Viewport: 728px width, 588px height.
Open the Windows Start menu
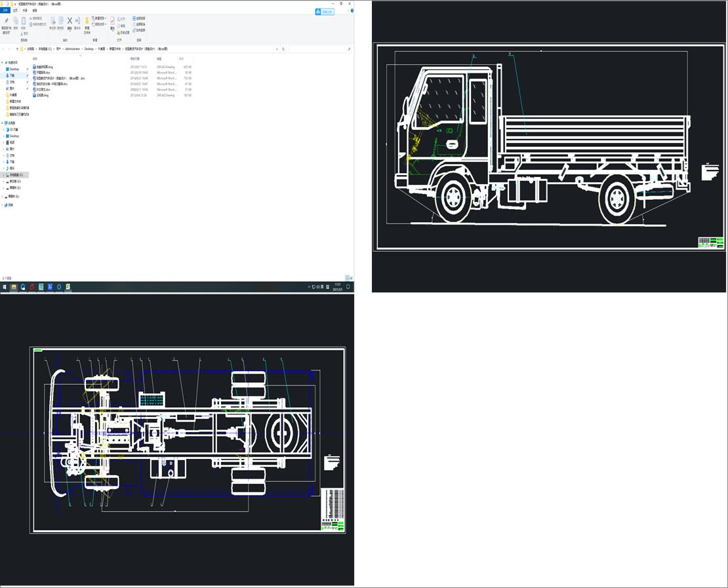(x=5, y=287)
